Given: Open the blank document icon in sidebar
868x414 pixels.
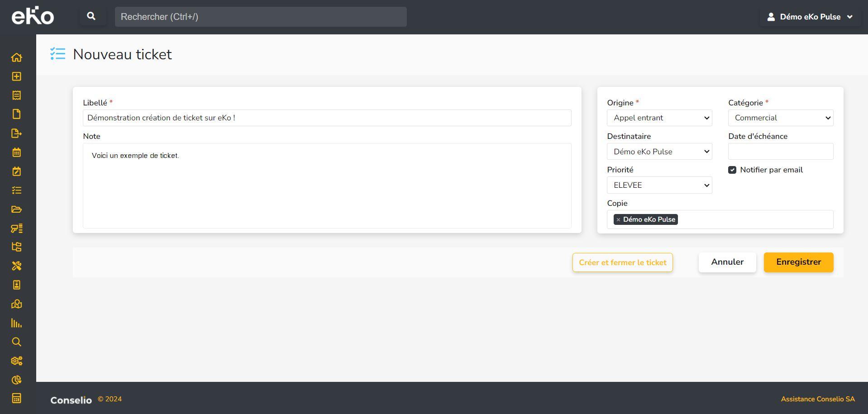Looking at the screenshot, I should pos(17,114).
